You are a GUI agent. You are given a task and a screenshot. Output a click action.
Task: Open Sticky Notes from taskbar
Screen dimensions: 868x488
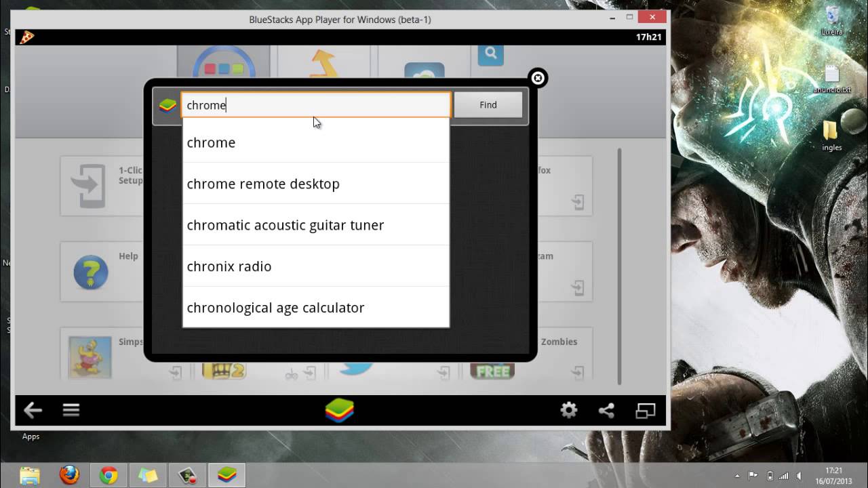point(148,475)
